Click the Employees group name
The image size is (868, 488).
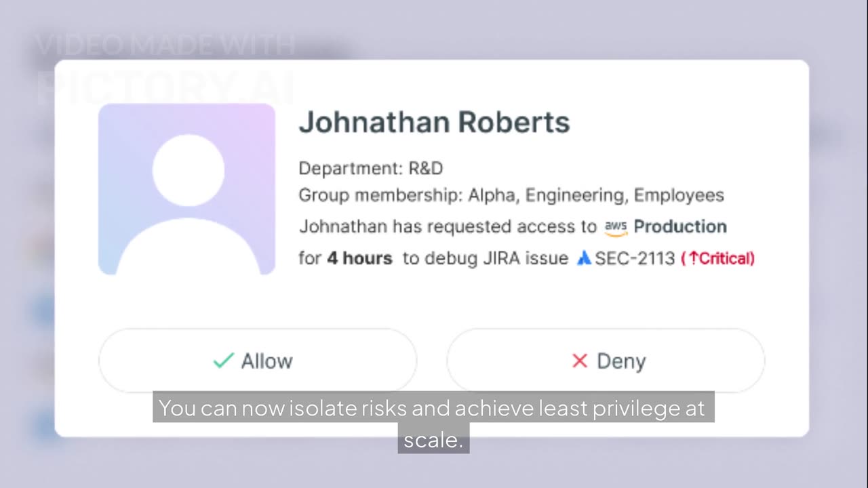(679, 195)
